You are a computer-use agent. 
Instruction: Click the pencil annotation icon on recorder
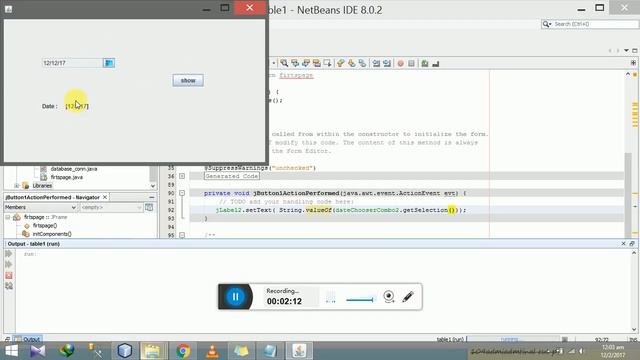click(408, 297)
